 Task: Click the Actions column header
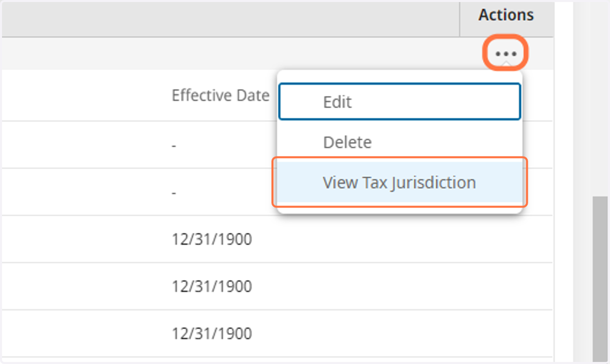506,15
